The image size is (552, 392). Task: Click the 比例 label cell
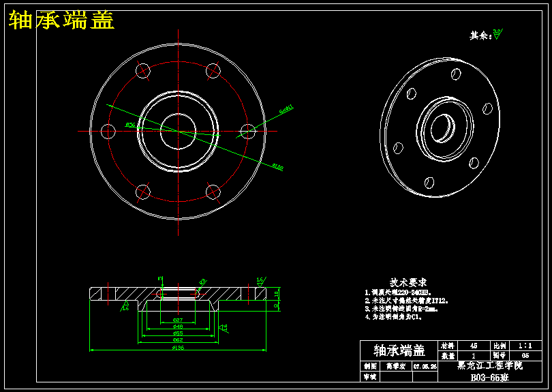(500, 346)
